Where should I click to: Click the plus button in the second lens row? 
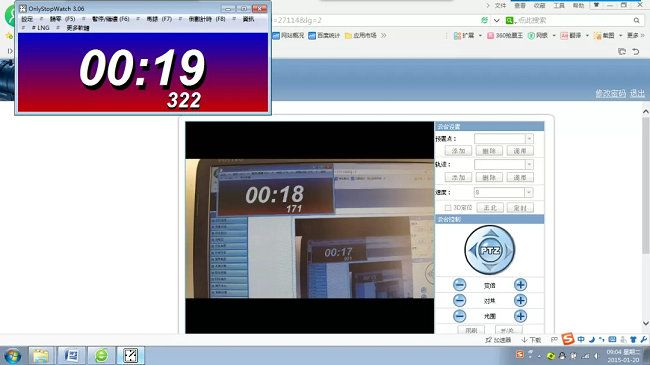521,300
